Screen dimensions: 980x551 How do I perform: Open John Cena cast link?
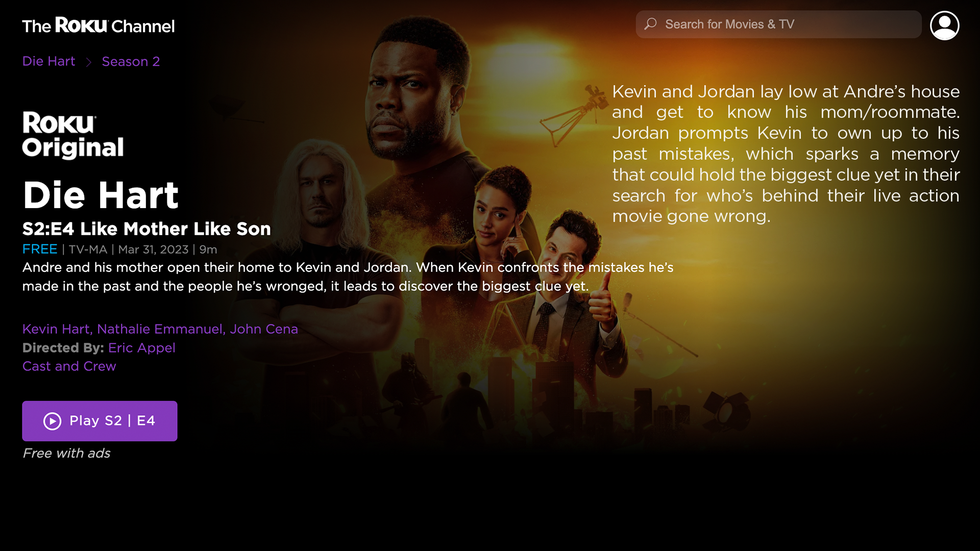[x=264, y=329]
